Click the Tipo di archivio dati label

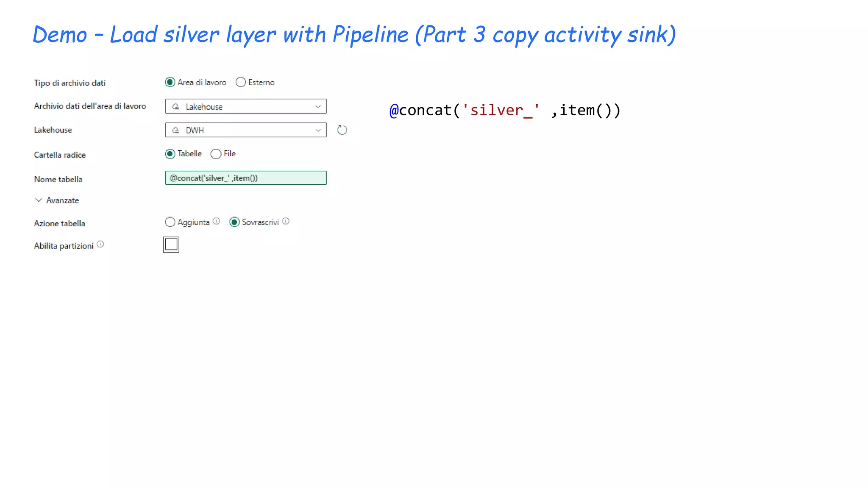pyautogui.click(x=70, y=83)
